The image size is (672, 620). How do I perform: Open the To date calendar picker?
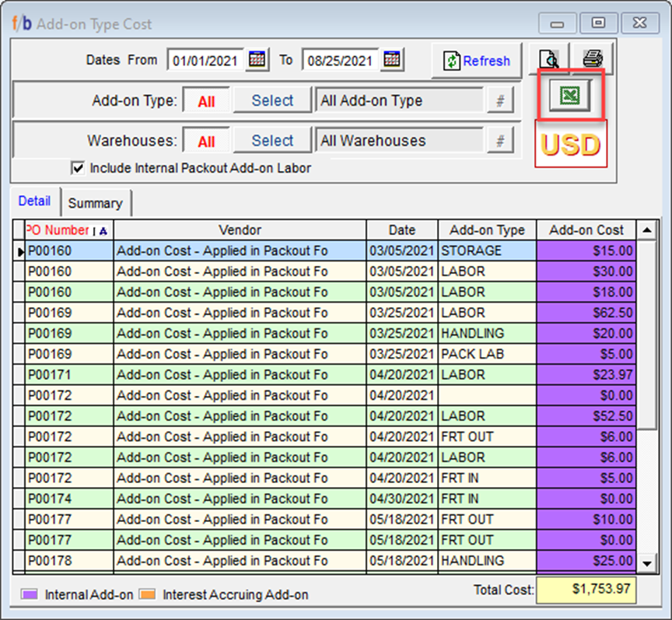[x=392, y=60]
